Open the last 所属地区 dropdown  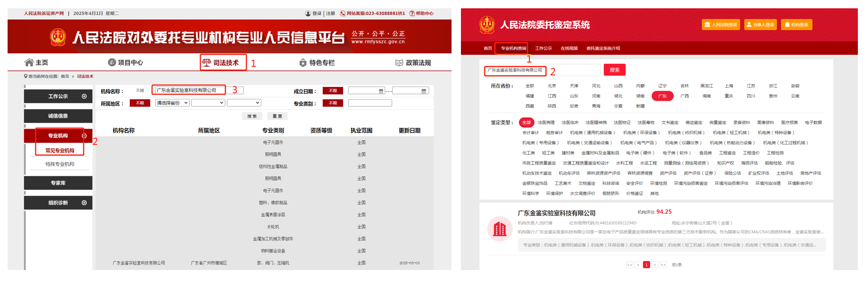click(x=244, y=103)
